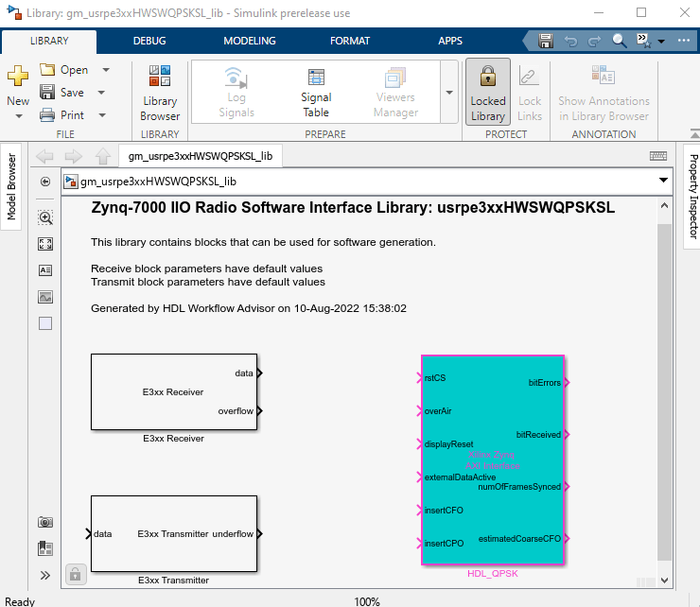This screenshot has width=700, height=607.
Task: Undo using the quick access arrow
Action: click(570, 41)
